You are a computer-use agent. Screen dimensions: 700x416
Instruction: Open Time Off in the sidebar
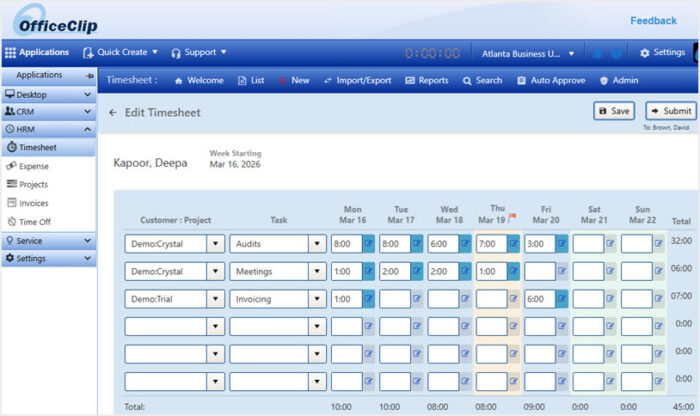(29, 222)
